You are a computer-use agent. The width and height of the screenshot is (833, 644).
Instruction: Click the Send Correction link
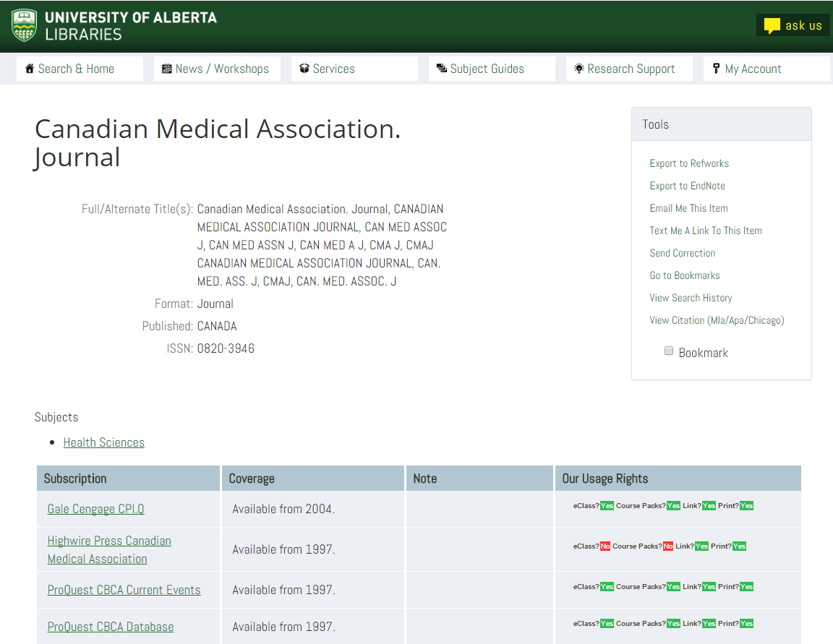click(x=682, y=253)
